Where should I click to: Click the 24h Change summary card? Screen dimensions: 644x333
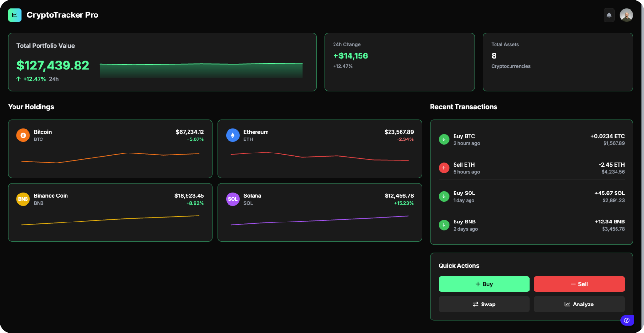point(400,62)
